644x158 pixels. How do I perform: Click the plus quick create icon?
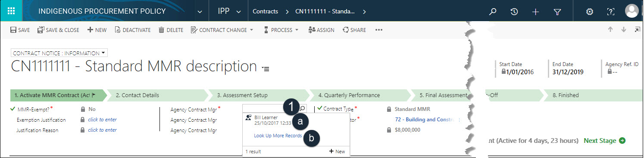(536, 12)
